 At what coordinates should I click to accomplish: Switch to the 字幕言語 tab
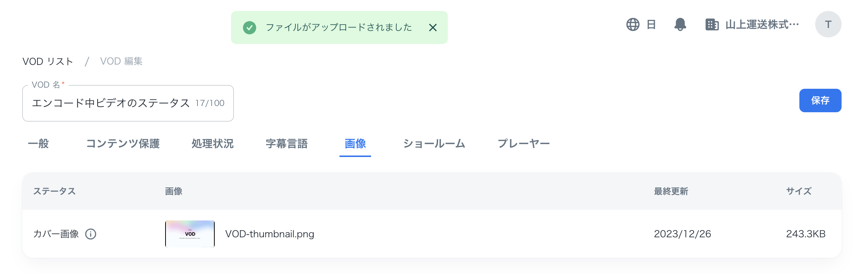(x=287, y=144)
